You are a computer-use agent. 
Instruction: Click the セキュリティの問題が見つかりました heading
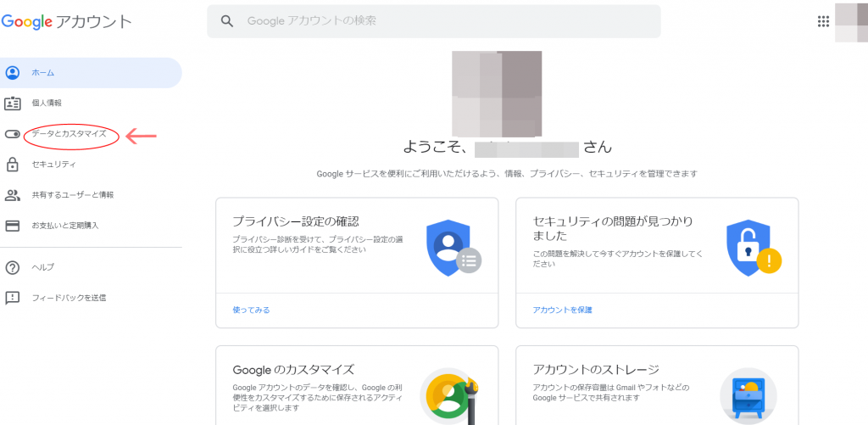613,229
